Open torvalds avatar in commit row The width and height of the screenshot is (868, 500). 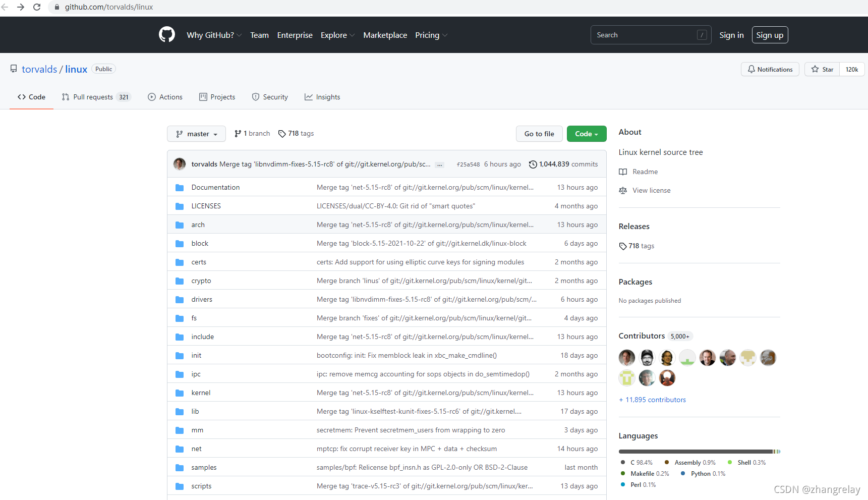click(180, 164)
